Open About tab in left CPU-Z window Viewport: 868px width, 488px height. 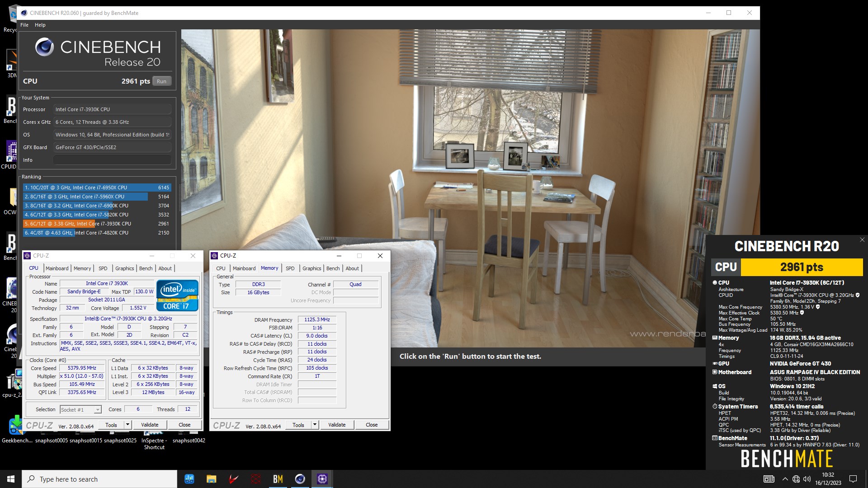click(x=165, y=268)
